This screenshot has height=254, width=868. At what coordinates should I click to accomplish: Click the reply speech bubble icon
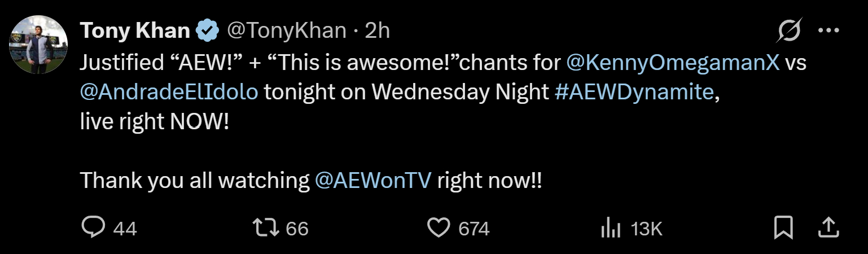tap(94, 227)
